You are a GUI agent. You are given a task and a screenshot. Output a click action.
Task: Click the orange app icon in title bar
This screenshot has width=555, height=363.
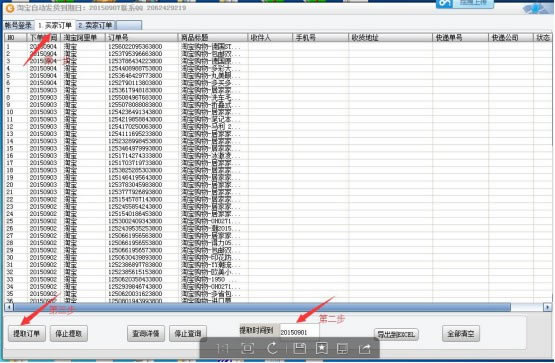[10, 7]
